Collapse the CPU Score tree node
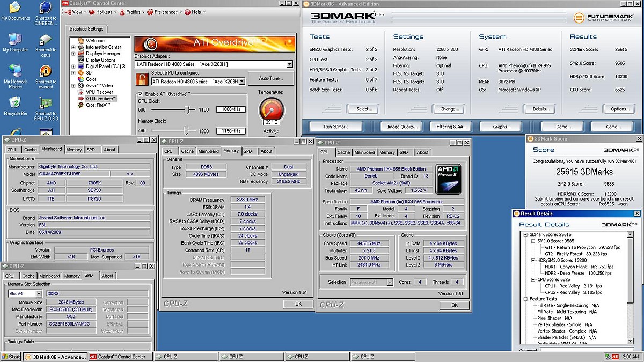Image resolution: width=644 pixels, height=362 pixels. pyautogui.click(x=532, y=279)
